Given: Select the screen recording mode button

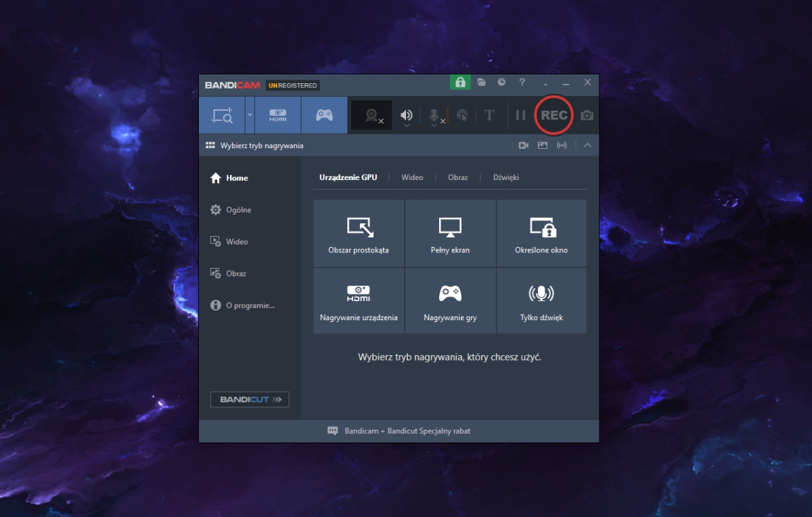Looking at the screenshot, I should 222,115.
